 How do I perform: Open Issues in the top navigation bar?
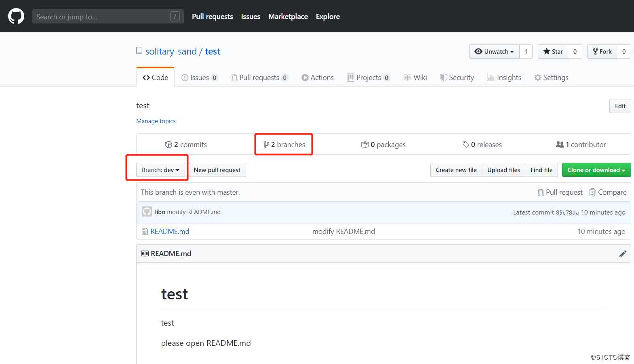pos(251,17)
